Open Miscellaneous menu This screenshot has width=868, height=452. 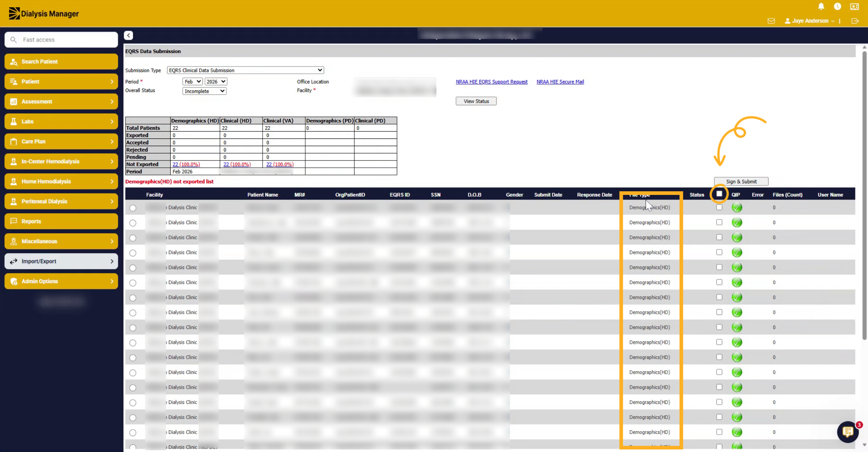pyautogui.click(x=61, y=241)
